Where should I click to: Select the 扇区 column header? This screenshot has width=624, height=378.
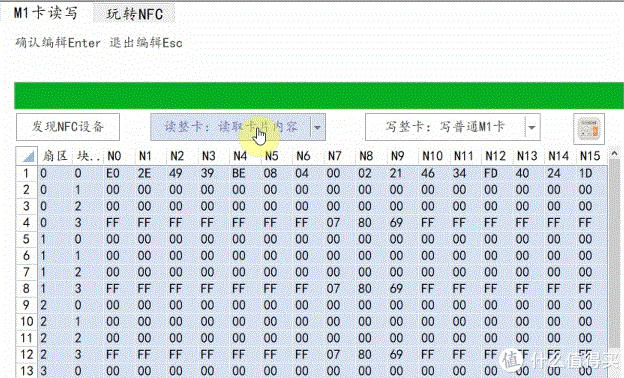55,156
